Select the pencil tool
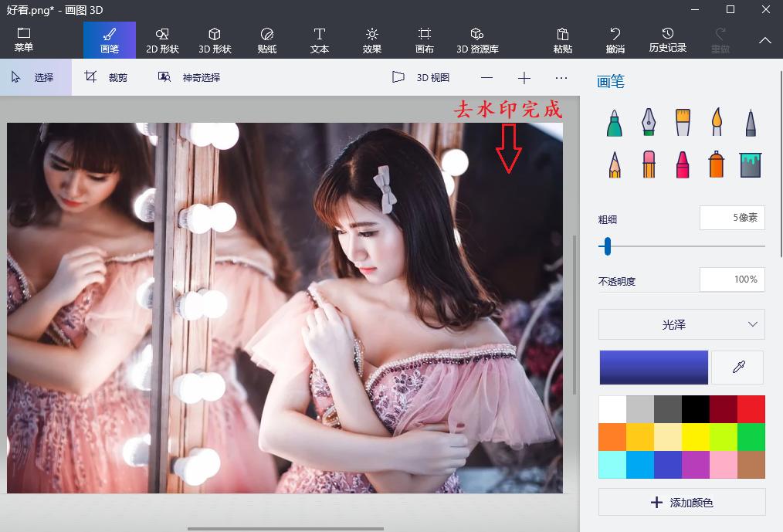Image resolution: width=783 pixels, height=532 pixels. click(613, 164)
